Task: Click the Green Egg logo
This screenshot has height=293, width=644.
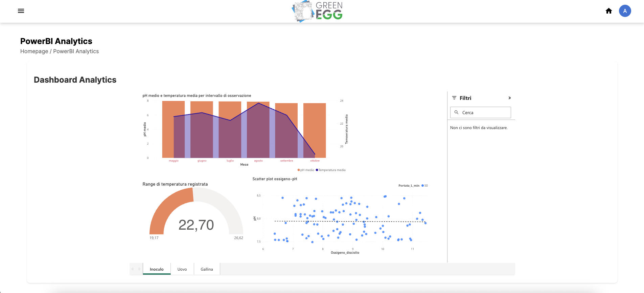Action: [317, 11]
